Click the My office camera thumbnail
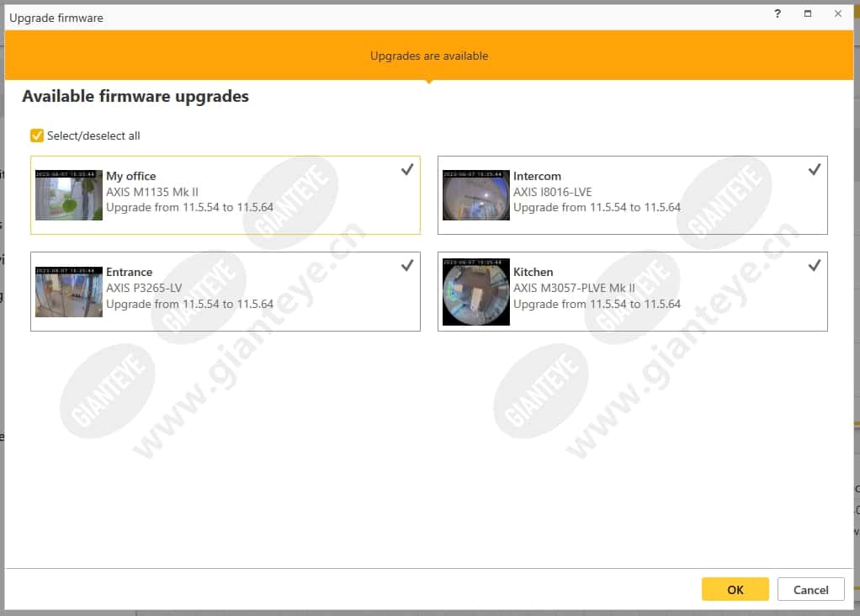The image size is (860, 616). [68, 195]
